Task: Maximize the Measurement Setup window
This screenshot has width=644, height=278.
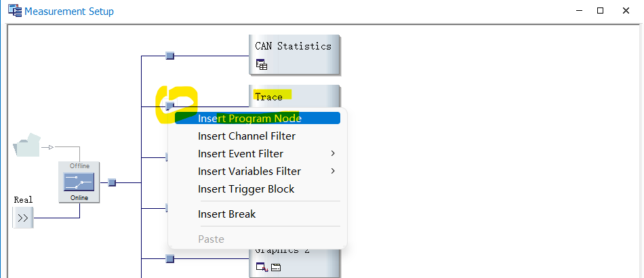Action: click(x=600, y=11)
